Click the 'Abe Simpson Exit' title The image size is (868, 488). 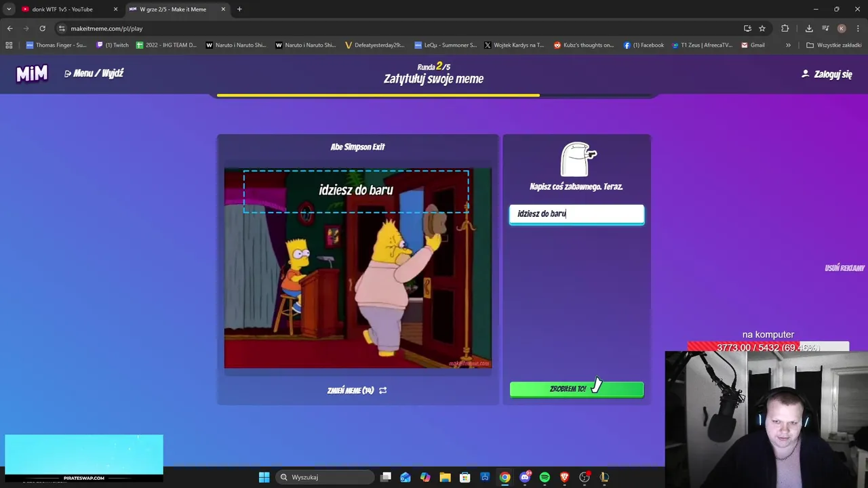click(x=357, y=146)
